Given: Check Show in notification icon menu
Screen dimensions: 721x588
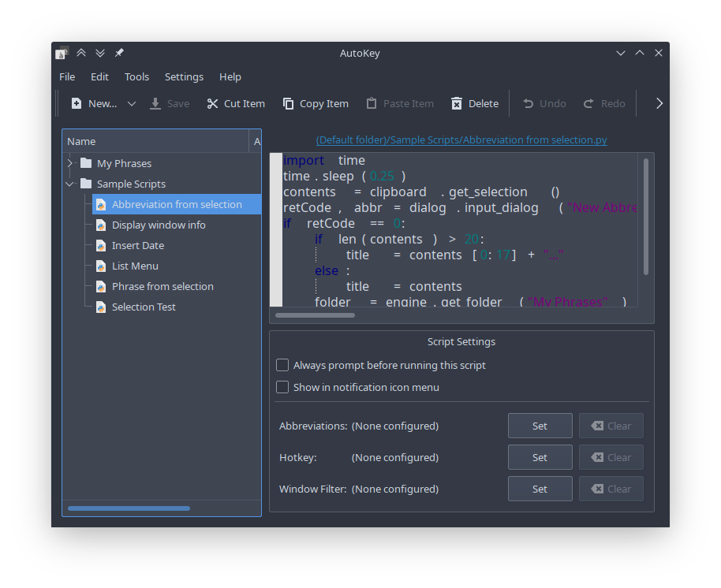Looking at the screenshot, I should (282, 387).
